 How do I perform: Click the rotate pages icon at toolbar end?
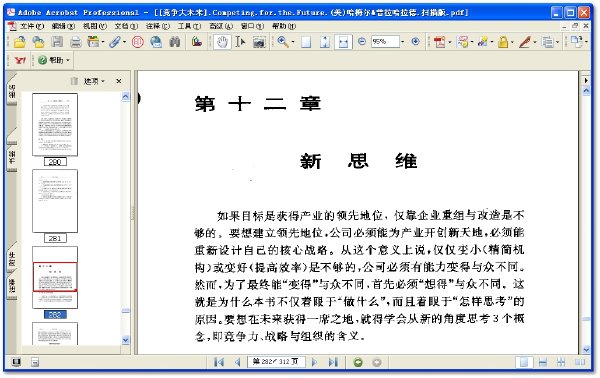(x=576, y=41)
